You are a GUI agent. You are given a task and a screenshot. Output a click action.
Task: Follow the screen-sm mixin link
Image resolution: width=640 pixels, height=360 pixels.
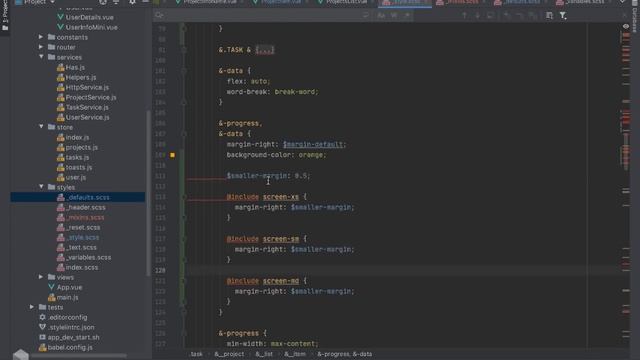(281, 239)
